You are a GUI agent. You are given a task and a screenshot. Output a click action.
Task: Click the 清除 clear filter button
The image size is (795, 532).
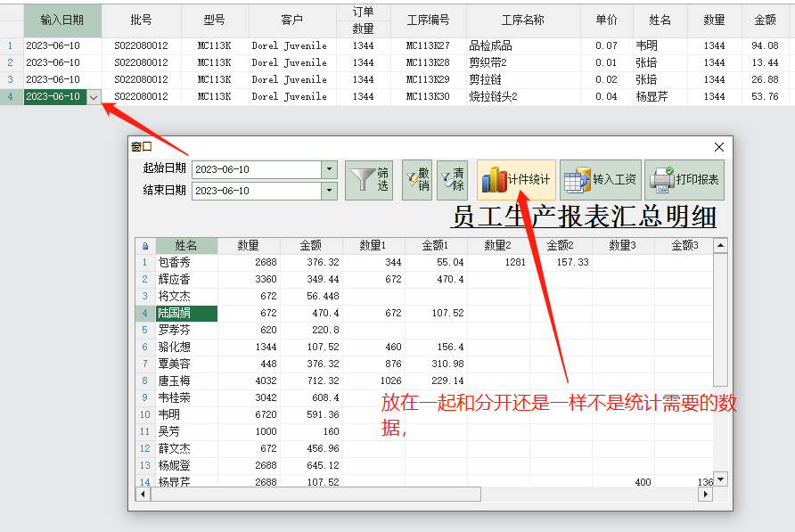pos(452,180)
